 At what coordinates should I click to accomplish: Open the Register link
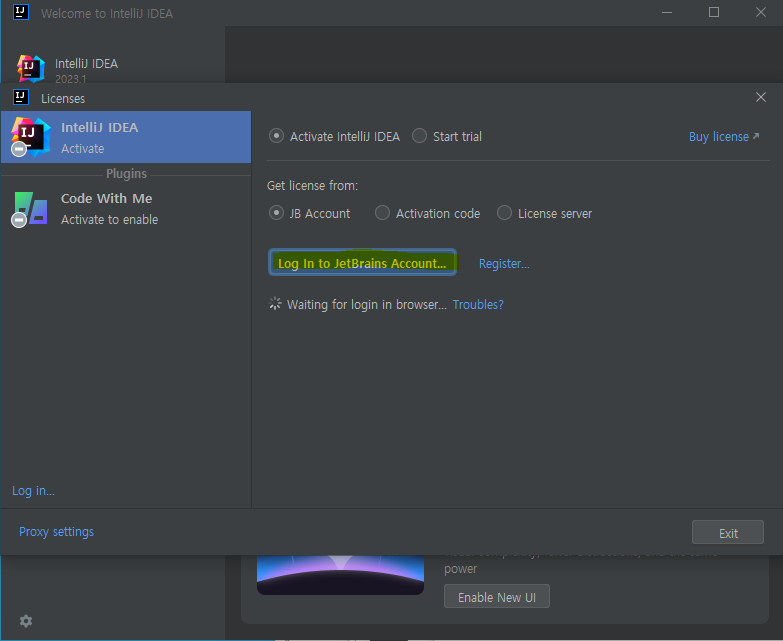pyautogui.click(x=504, y=264)
